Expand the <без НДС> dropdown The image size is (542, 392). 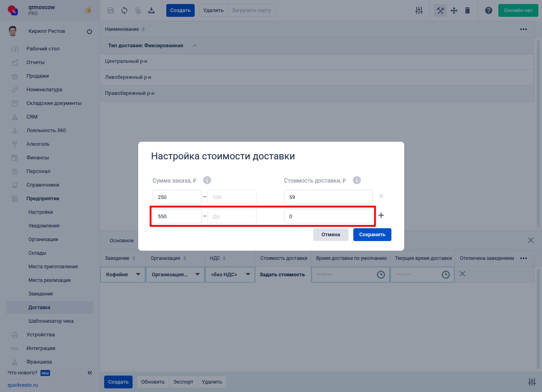tap(230, 275)
